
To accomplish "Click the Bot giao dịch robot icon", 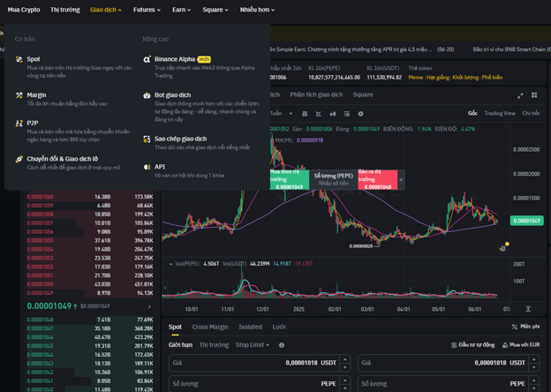I will coord(147,95).
